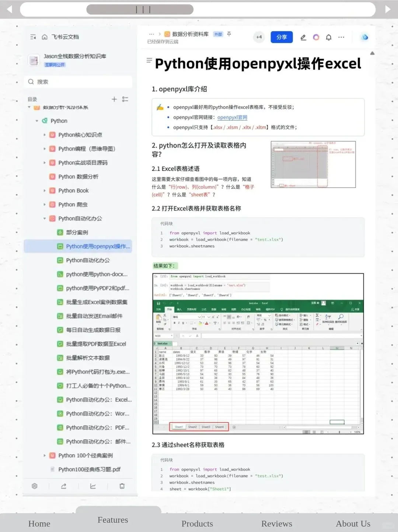The height and width of the screenshot is (532, 398).
Task: Open 批量生成Excel案例数据集 page
Action: tap(97, 302)
